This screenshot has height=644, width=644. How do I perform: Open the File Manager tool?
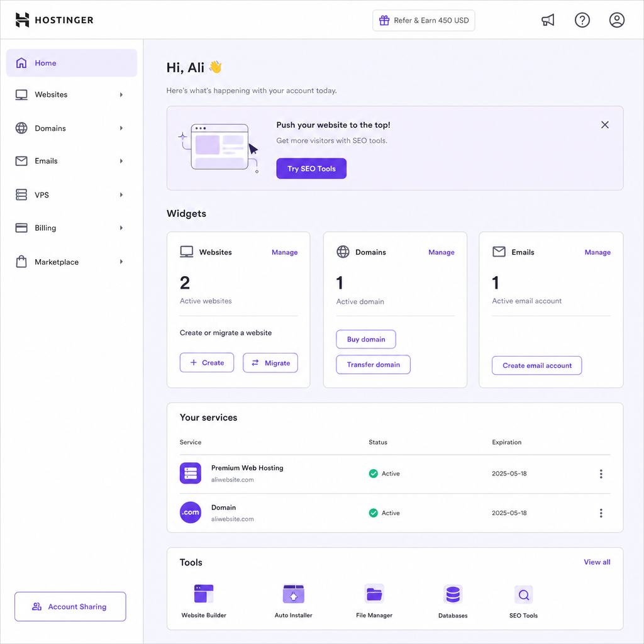[x=374, y=601]
